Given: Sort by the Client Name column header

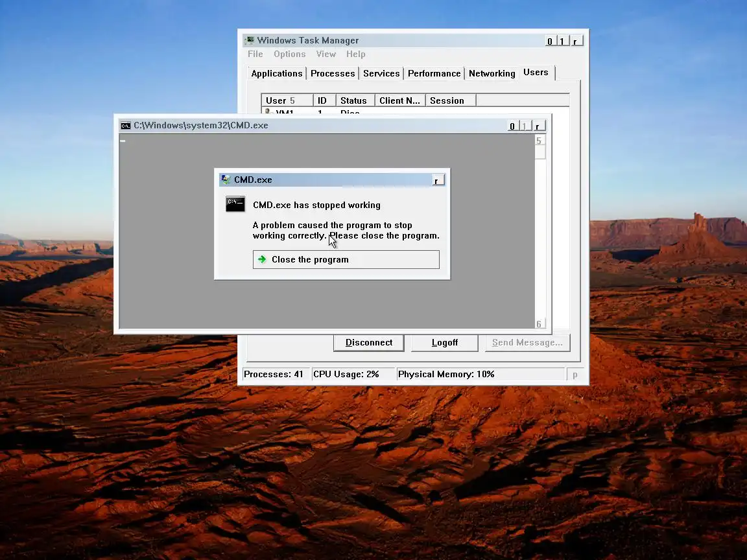Looking at the screenshot, I should click(399, 100).
